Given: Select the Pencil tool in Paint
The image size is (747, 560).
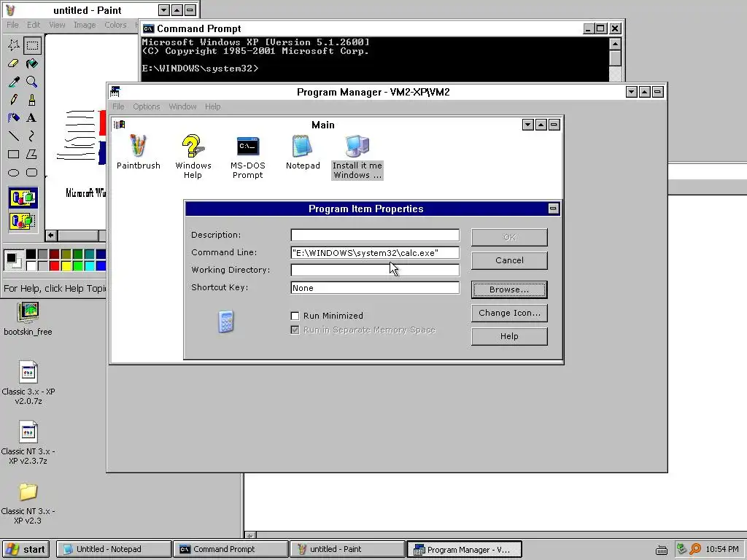Looking at the screenshot, I should pos(14,99).
